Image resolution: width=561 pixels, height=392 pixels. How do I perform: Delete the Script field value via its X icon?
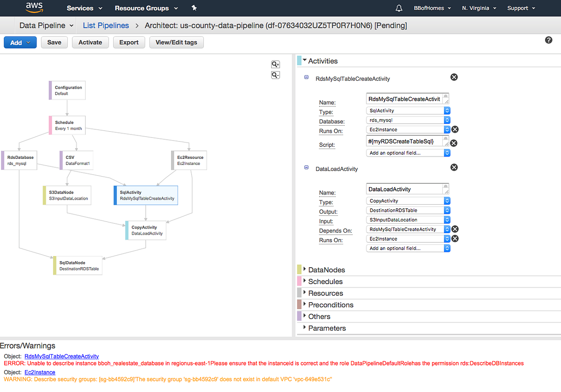click(x=453, y=143)
